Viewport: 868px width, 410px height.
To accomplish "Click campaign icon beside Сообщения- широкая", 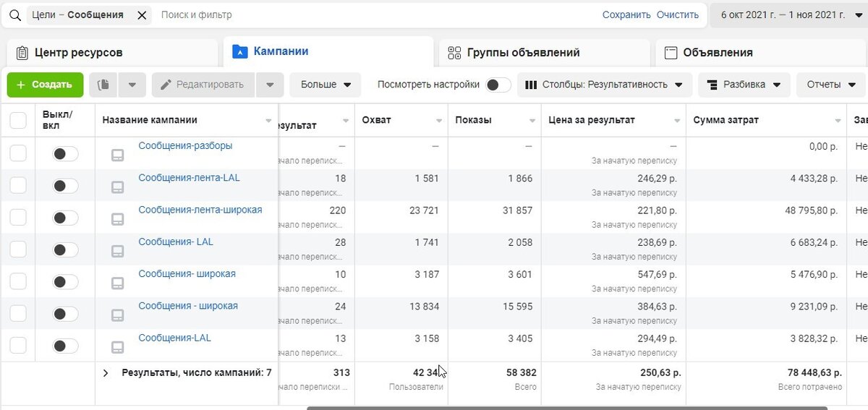I will pos(117,283).
